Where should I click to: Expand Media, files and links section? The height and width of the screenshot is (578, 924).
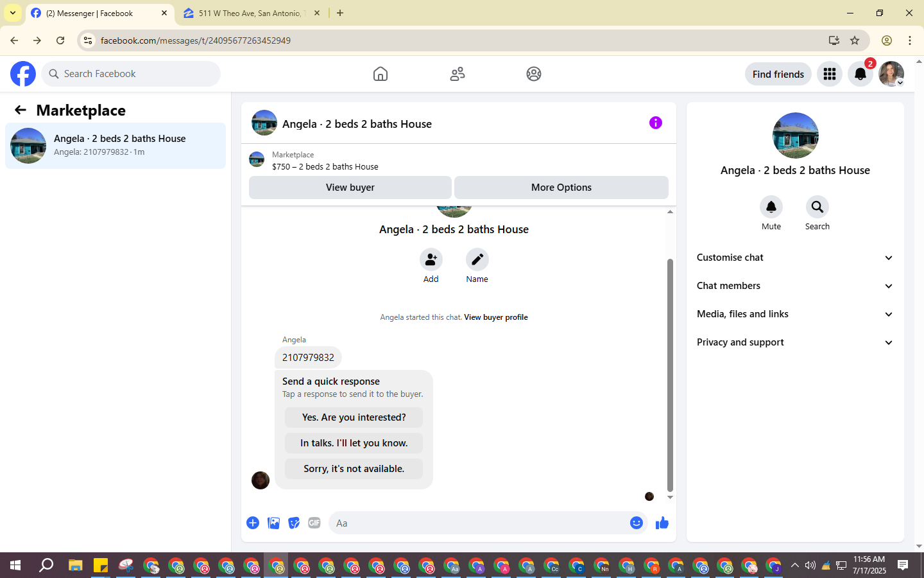coord(795,314)
